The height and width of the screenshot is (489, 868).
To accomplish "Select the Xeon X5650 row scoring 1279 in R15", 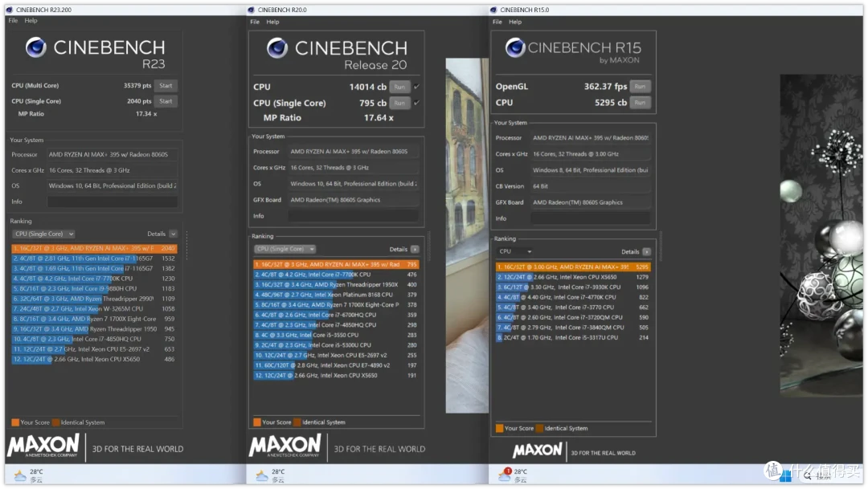I will click(x=573, y=277).
